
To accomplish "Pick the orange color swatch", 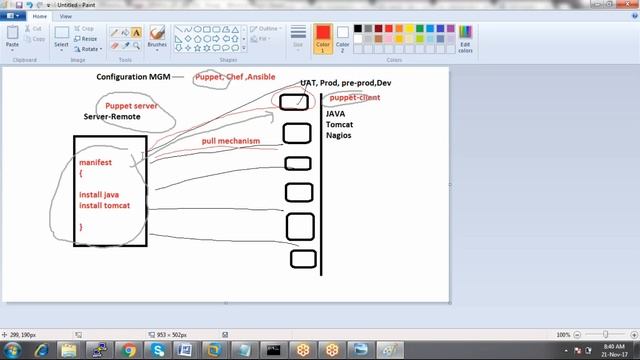I will [x=399, y=28].
